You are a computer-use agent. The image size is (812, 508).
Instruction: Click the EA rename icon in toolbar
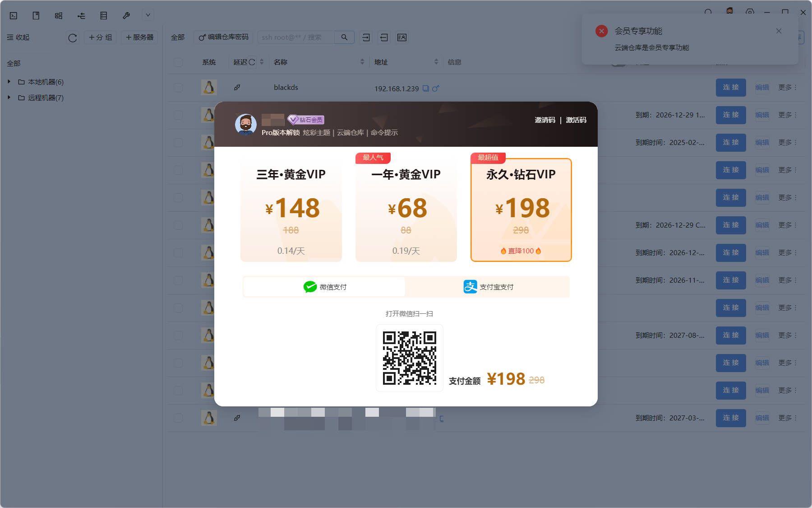402,37
